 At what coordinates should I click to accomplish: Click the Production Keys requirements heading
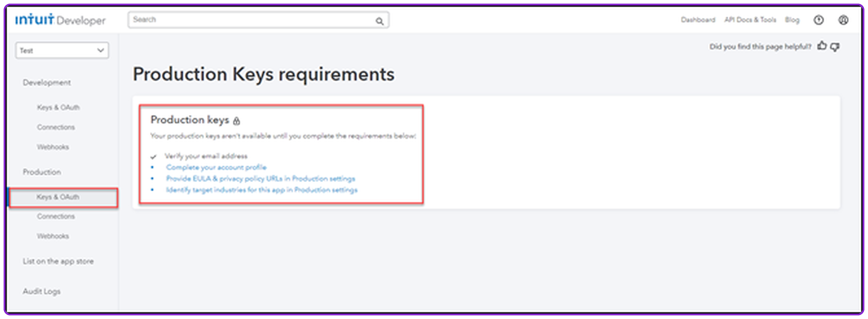point(264,74)
